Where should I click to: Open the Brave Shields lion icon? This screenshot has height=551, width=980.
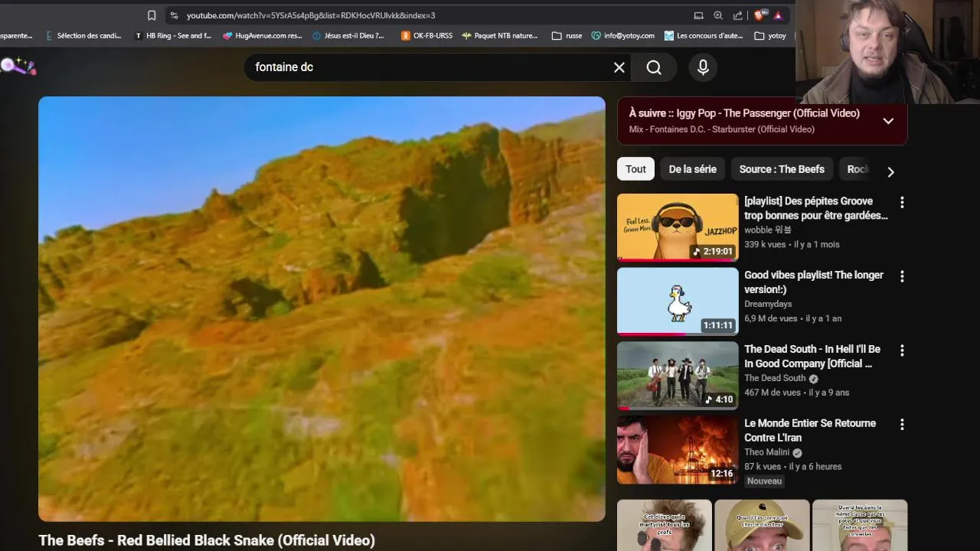759,15
